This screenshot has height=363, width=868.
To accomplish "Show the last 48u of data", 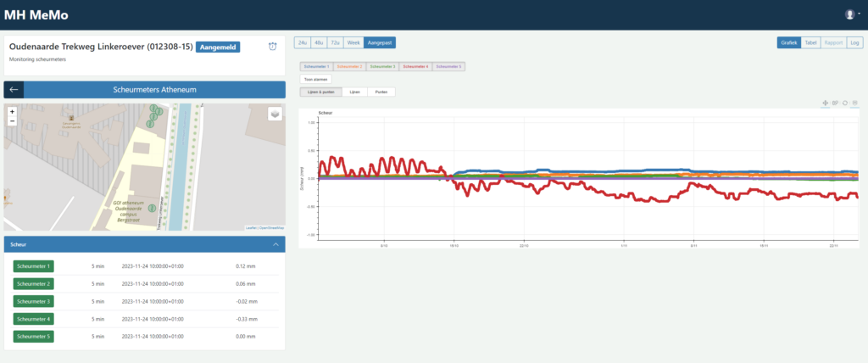I will (x=319, y=42).
